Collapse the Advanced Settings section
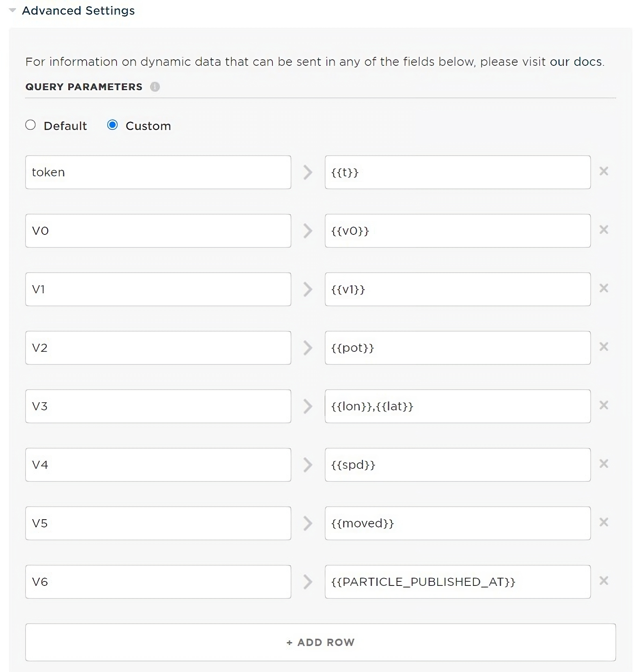 [x=13, y=11]
